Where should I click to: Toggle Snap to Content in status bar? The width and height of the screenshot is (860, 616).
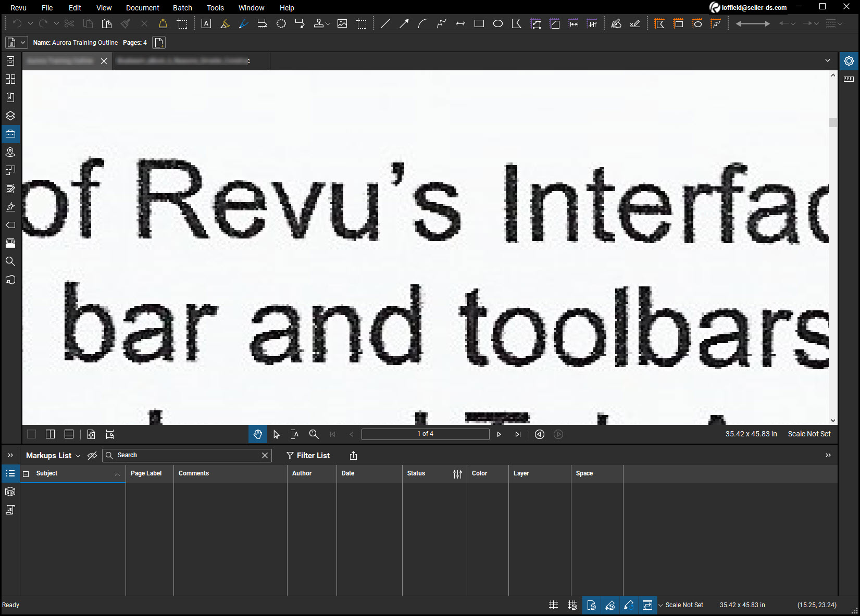click(591, 605)
